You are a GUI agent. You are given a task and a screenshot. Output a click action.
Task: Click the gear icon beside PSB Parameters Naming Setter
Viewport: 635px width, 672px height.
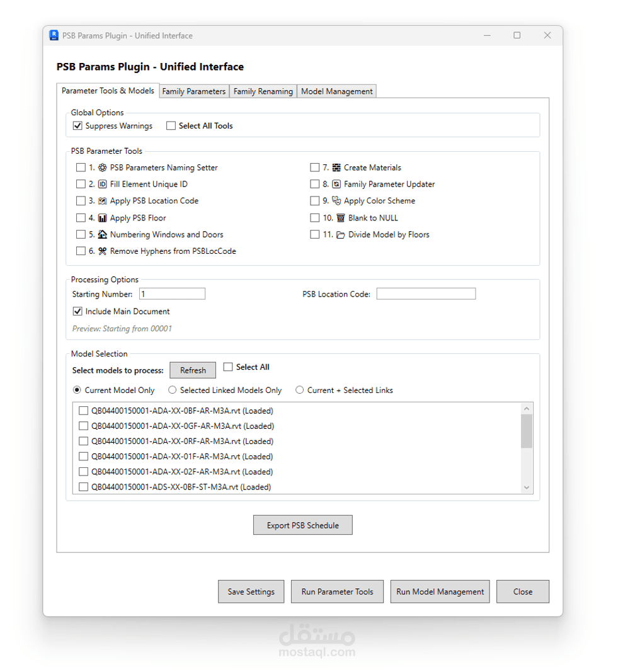[x=103, y=168]
